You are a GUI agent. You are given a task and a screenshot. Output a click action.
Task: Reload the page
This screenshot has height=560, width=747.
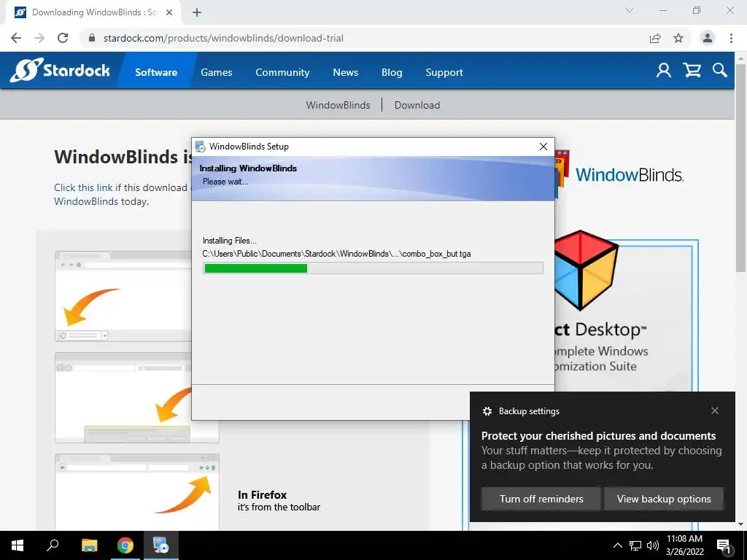click(x=63, y=38)
